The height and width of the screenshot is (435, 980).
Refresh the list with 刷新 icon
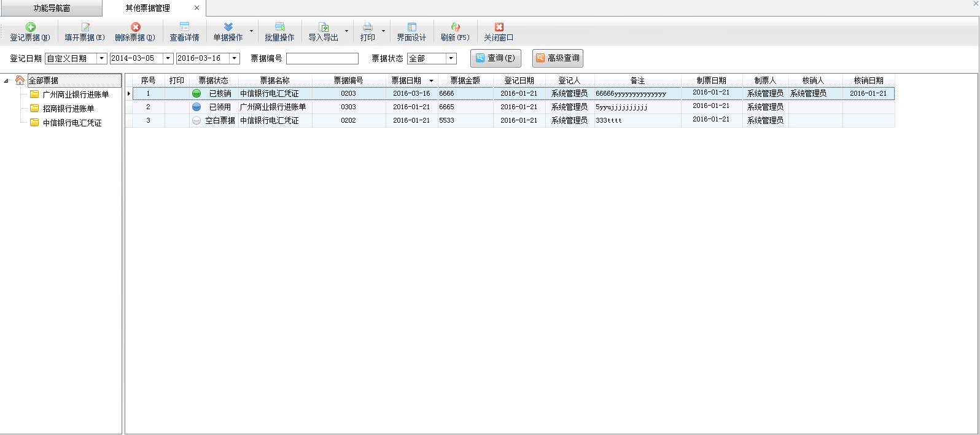[x=455, y=27]
